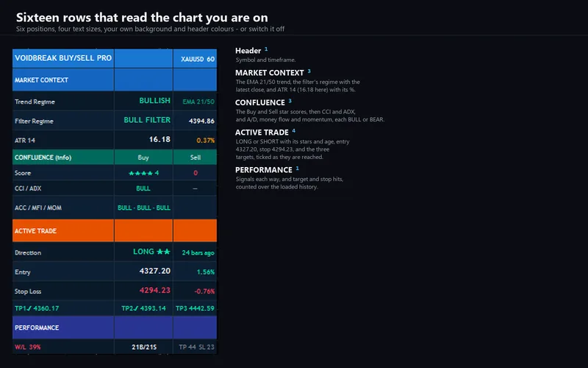Click the 24 bars ago cell
Image resolution: width=588 pixels, height=368 pixels.
click(195, 252)
